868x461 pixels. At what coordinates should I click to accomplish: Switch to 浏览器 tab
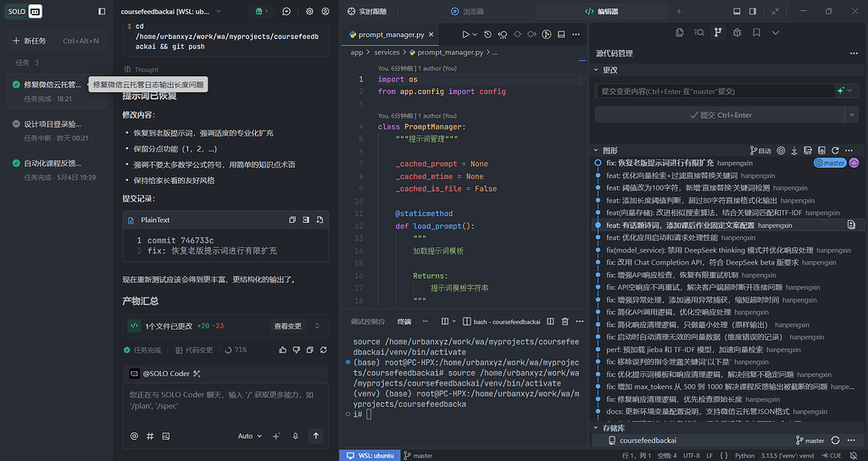[x=467, y=11]
